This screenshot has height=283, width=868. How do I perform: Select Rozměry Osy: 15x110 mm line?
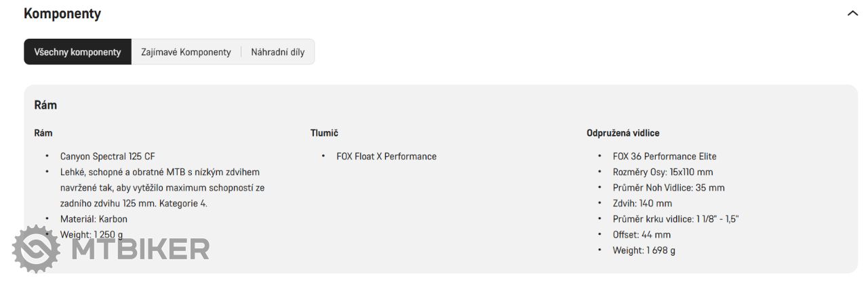(663, 172)
